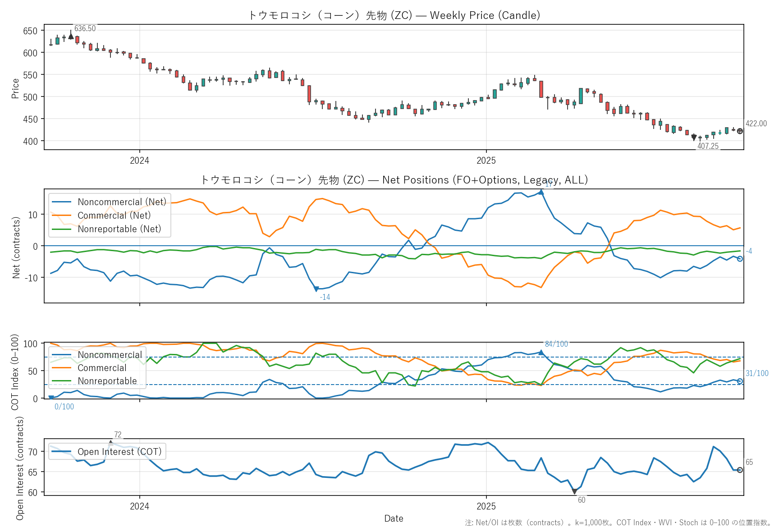Screen dimensions: 779x532
Task: Click the -14 net position low marker
Action: pyautogui.click(x=316, y=289)
